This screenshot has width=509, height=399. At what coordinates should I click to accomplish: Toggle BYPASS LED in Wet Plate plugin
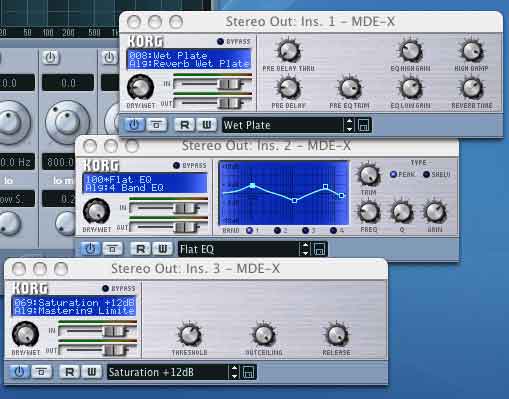220,41
